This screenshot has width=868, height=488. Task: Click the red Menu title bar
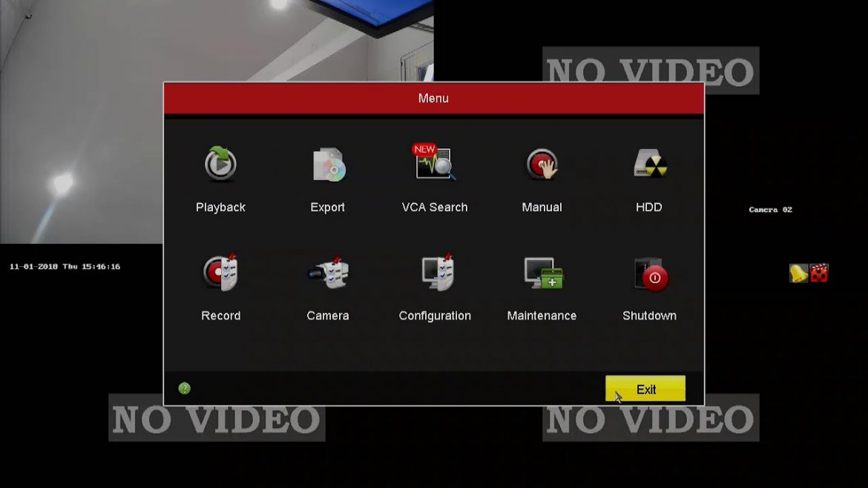[x=433, y=98]
